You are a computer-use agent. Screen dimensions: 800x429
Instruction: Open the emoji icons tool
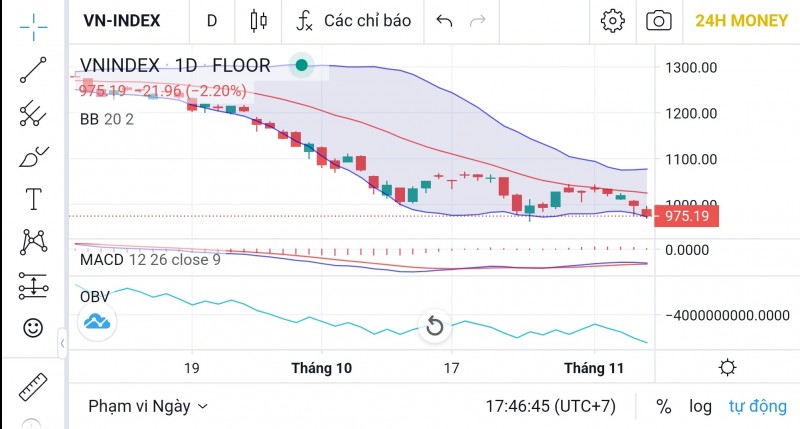(33, 327)
